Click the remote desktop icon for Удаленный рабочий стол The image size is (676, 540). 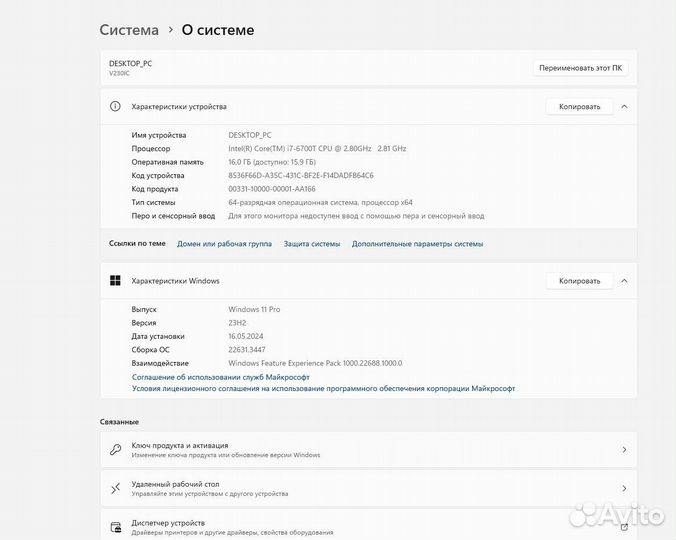pos(115,488)
